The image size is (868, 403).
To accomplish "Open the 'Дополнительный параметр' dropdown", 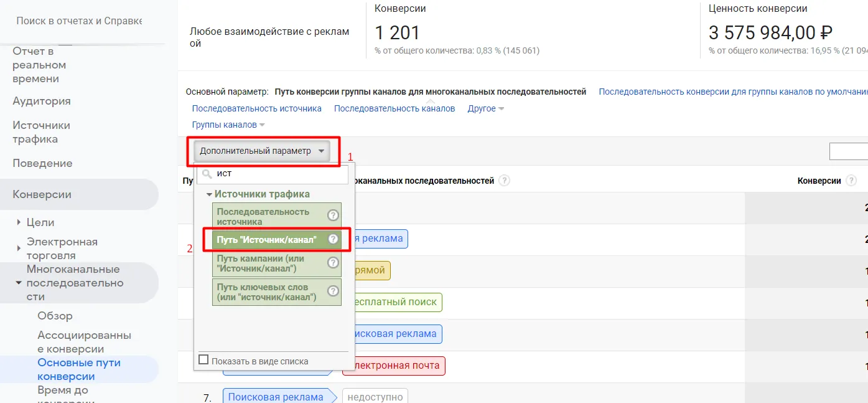I will 262,151.
